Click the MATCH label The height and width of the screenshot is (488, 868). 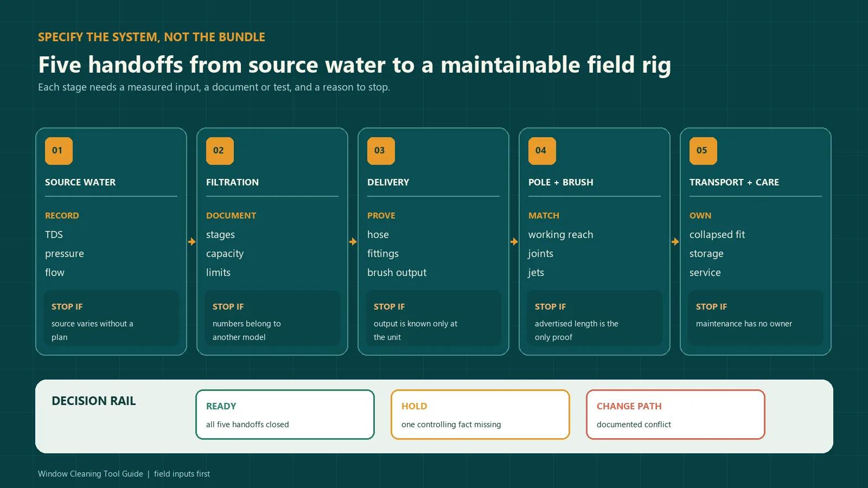pyautogui.click(x=544, y=215)
